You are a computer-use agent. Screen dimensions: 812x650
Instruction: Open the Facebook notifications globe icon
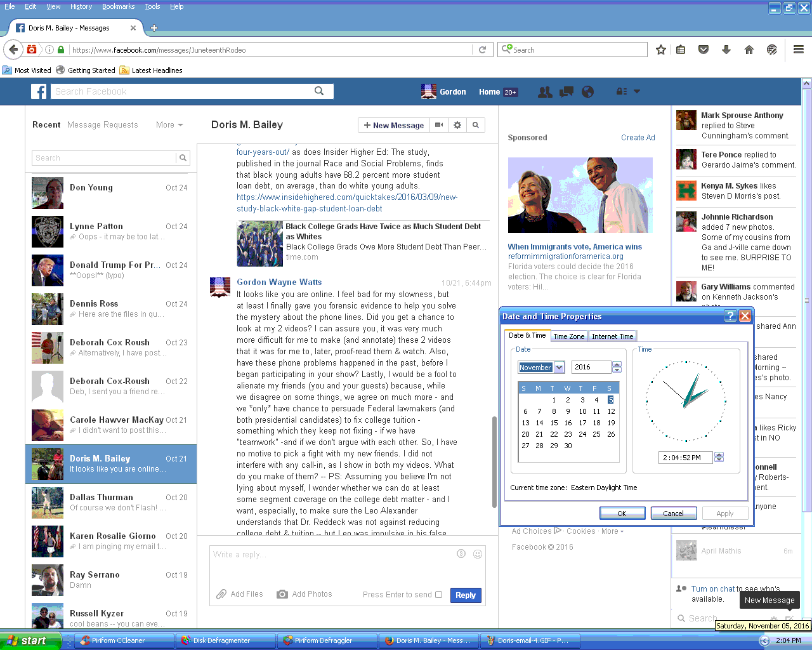(588, 92)
